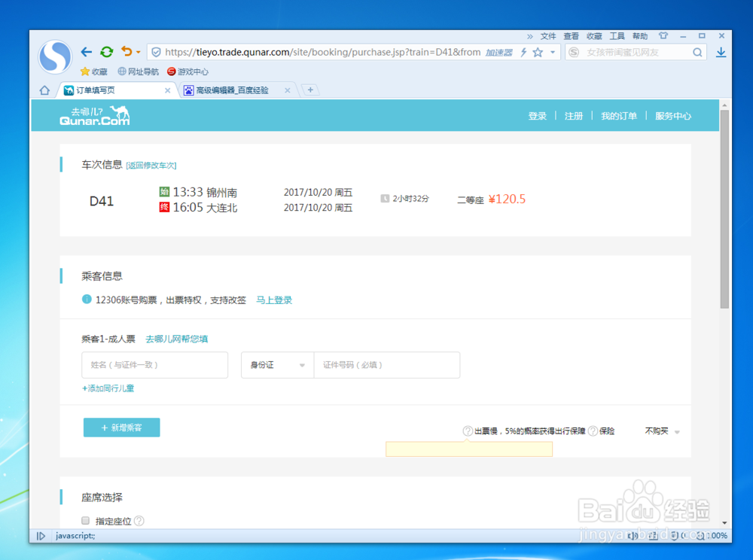Expand the undo history dropdown arrow
Viewport: 753px width, 560px height.
139,52
